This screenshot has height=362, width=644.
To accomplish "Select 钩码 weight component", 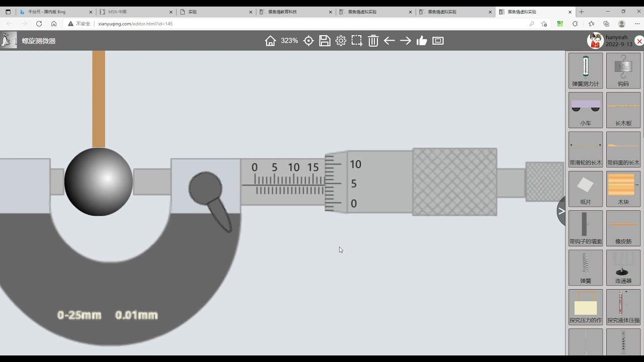I will pos(623,70).
